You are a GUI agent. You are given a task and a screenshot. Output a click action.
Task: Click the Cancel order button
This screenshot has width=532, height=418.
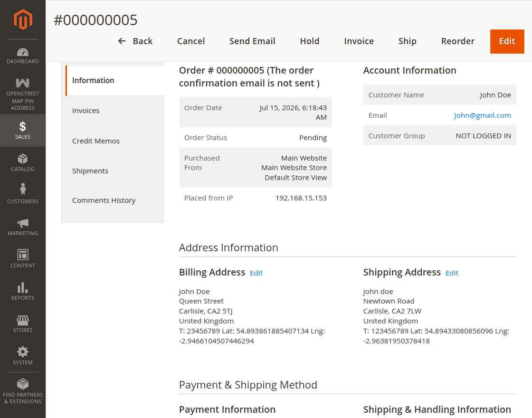pos(191,41)
